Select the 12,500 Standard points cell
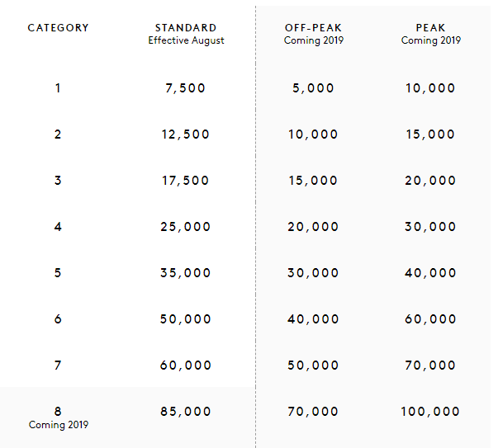The height and width of the screenshot is (448, 498). (x=186, y=134)
